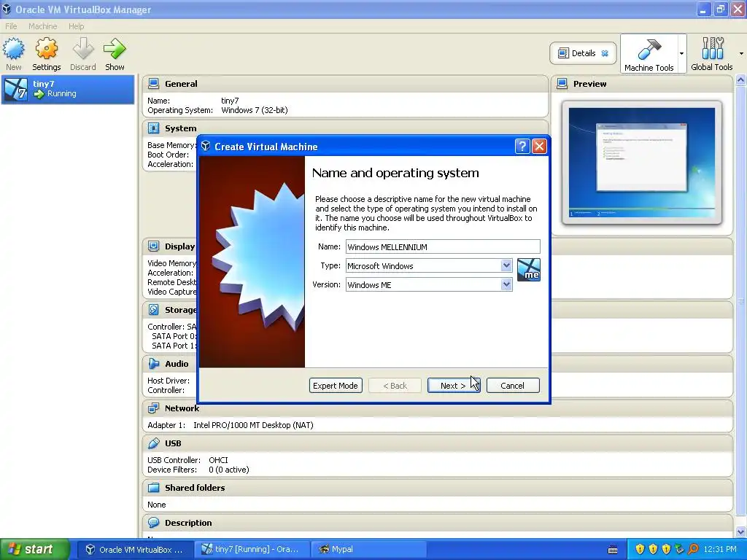747x560 pixels.
Task: Click the Preview section monitor icon
Action: pos(562,84)
